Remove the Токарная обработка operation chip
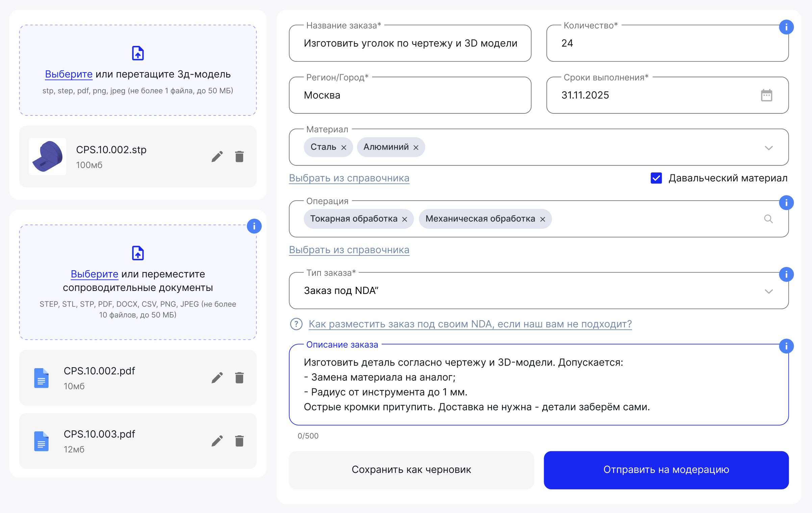The height and width of the screenshot is (513, 812). click(405, 219)
